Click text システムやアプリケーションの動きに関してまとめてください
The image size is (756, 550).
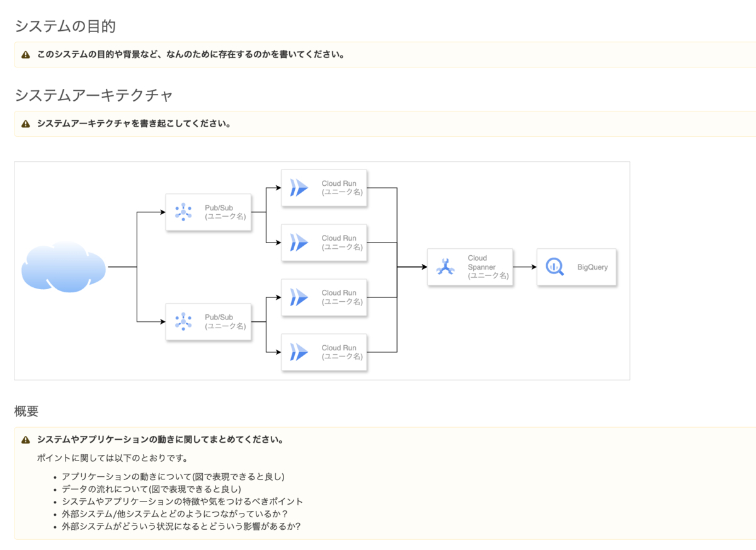tap(160, 439)
